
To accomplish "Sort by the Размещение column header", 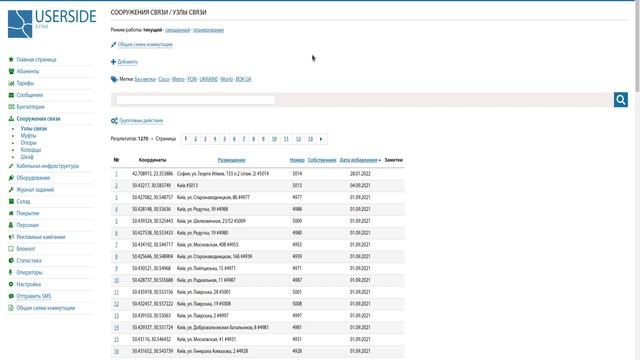I will point(231,160).
